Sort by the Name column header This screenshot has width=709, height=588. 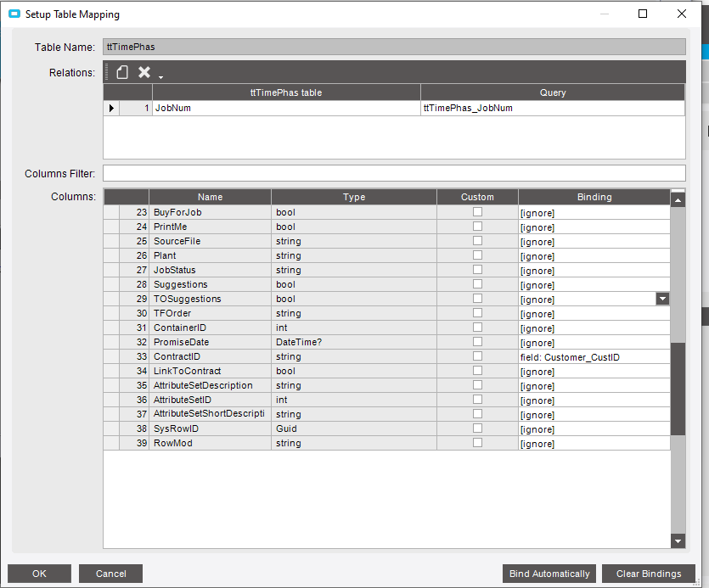210,197
